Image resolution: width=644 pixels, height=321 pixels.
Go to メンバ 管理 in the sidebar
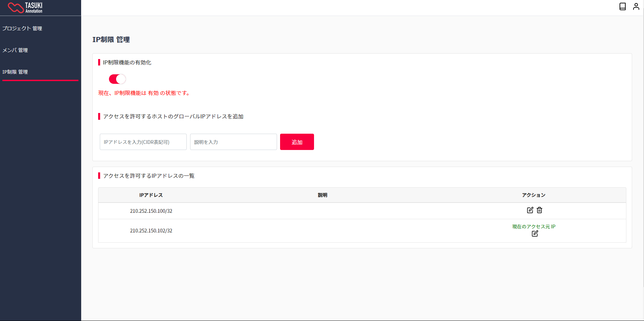coord(15,50)
